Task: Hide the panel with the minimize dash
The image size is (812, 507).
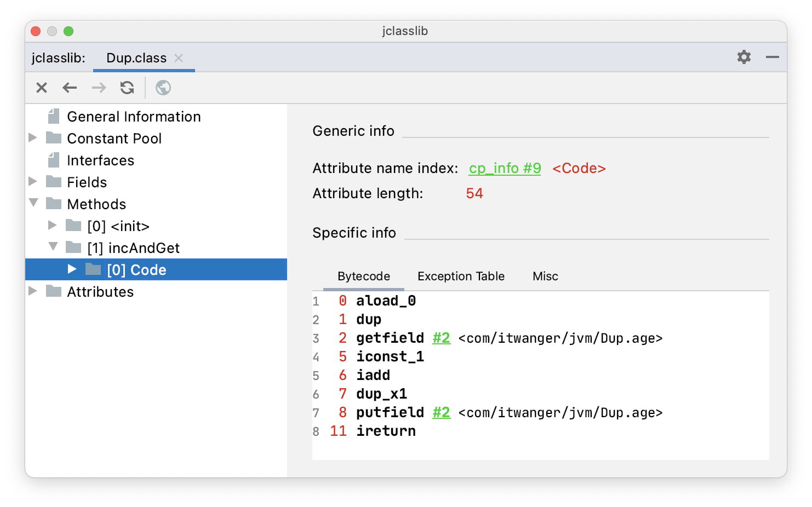Action: (773, 57)
